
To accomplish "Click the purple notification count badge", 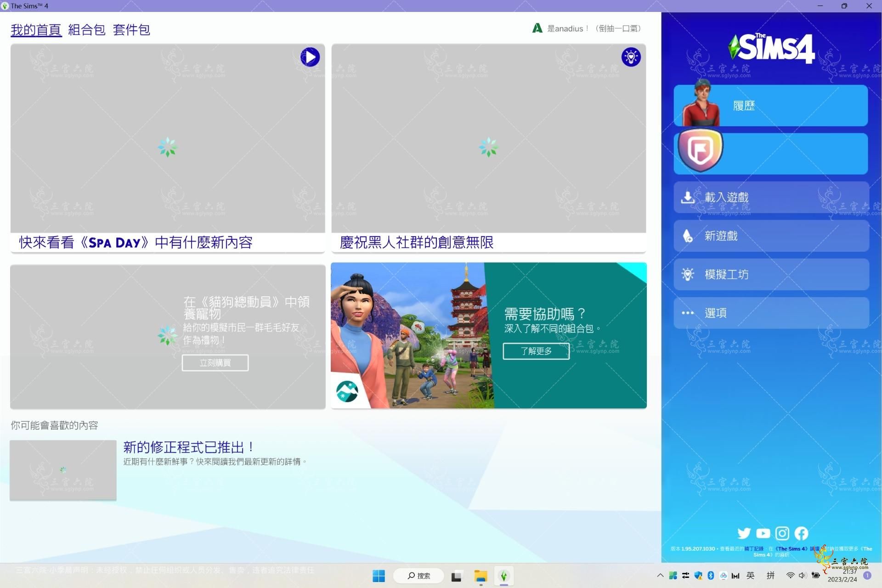I will click(x=867, y=575).
